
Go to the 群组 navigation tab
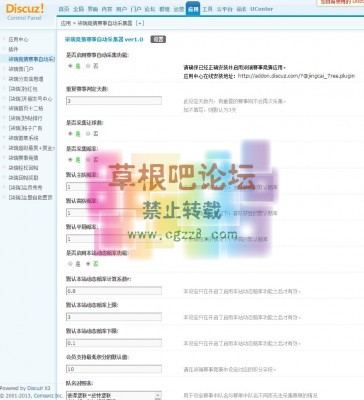[165, 9]
